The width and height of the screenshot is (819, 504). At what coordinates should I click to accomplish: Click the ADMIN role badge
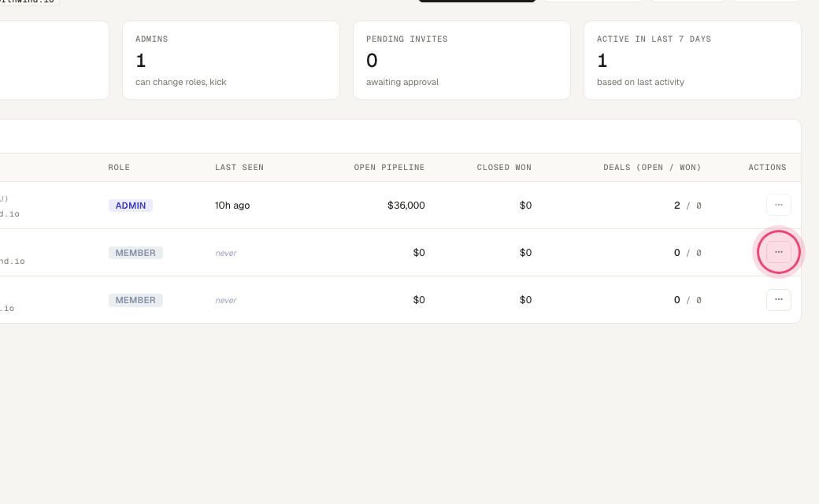(131, 206)
